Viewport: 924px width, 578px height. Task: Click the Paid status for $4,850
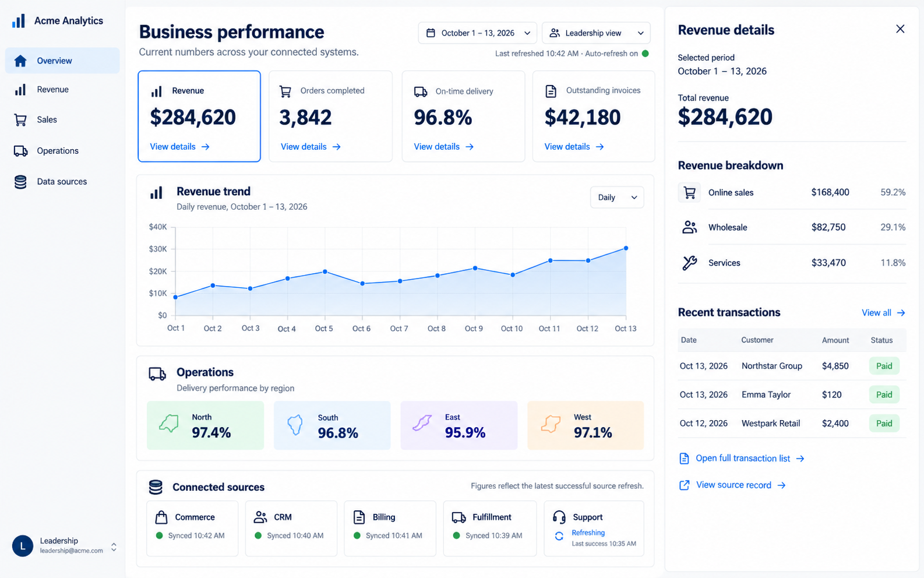[884, 366]
